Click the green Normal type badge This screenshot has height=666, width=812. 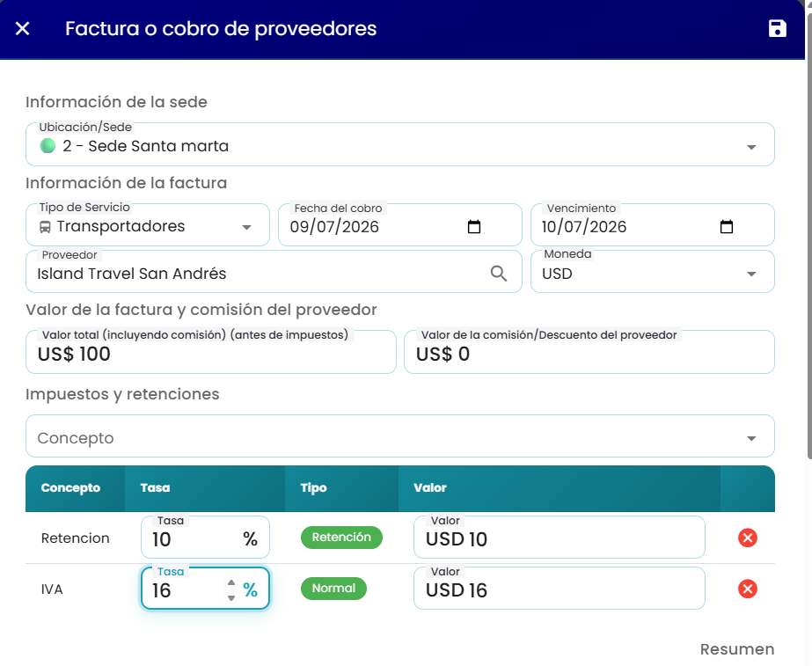pyautogui.click(x=333, y=589)
